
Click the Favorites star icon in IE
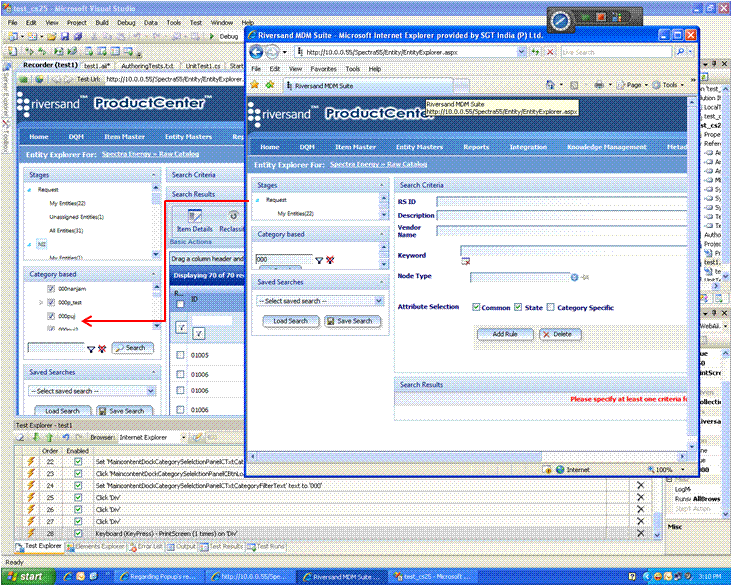pyautogui.click(x=254, y=85)
